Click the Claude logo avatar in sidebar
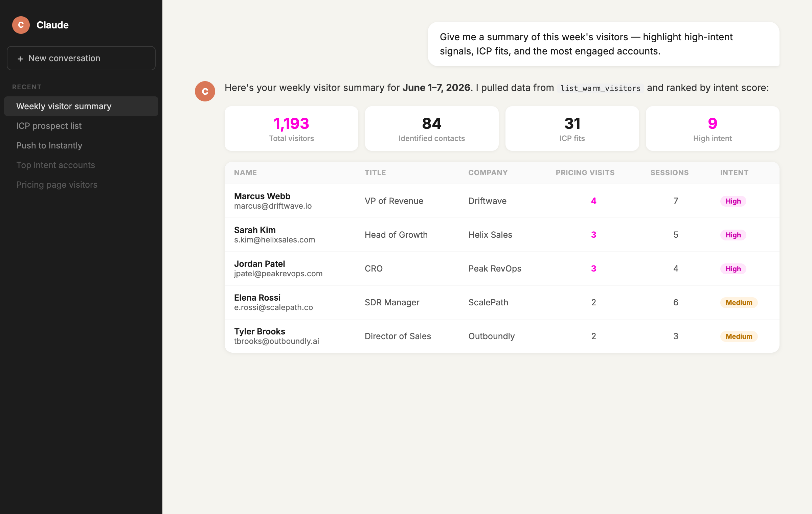Image resolution: width=812 pixels, height=514 pixels. tap(21, 25)
